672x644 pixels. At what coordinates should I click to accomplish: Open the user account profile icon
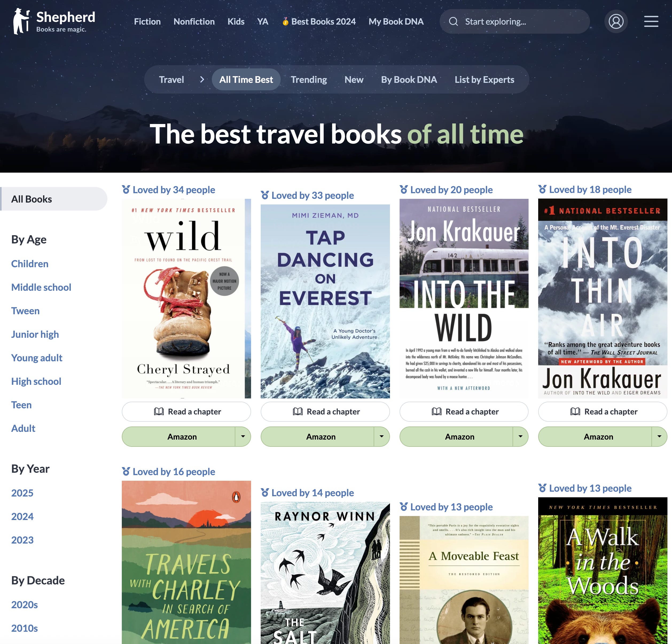click(x=616, y=21)
